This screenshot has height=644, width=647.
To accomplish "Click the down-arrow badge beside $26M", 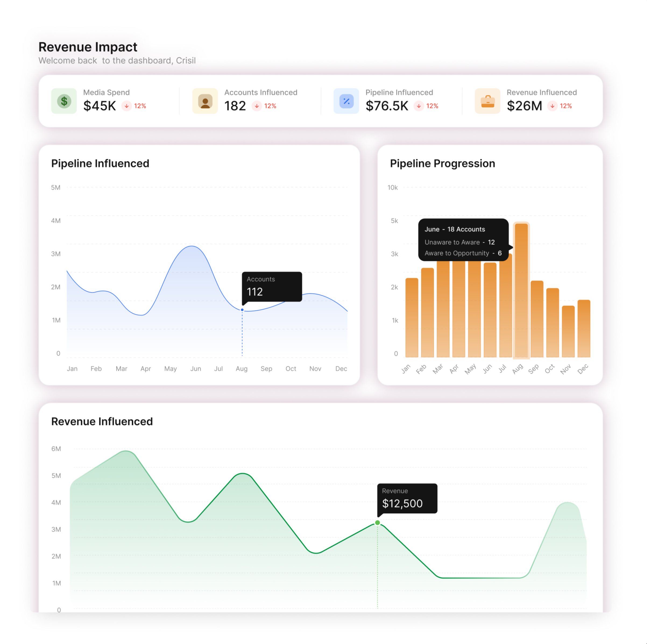I will click(x=552, y=106).
